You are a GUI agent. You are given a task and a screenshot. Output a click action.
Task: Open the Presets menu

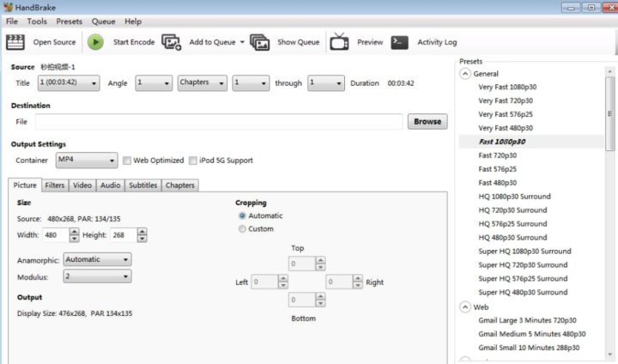click(x=69, y=21)
